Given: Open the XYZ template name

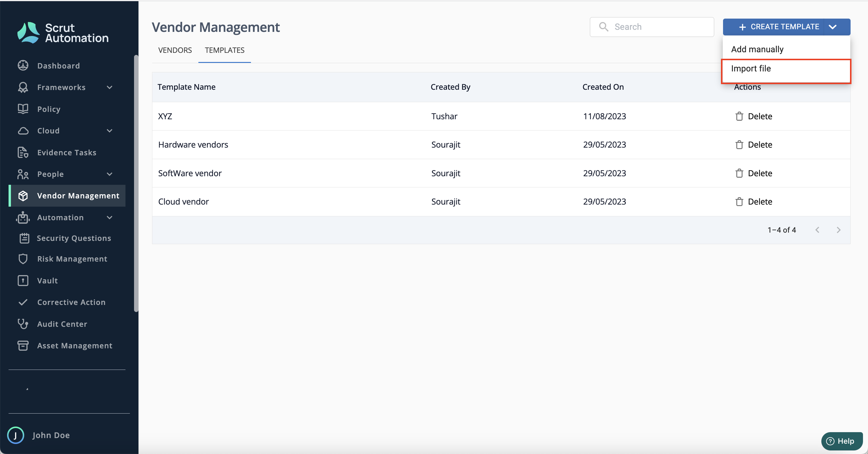Looking at the screenshot, I should pyautogui.click(x=165, y=116).
